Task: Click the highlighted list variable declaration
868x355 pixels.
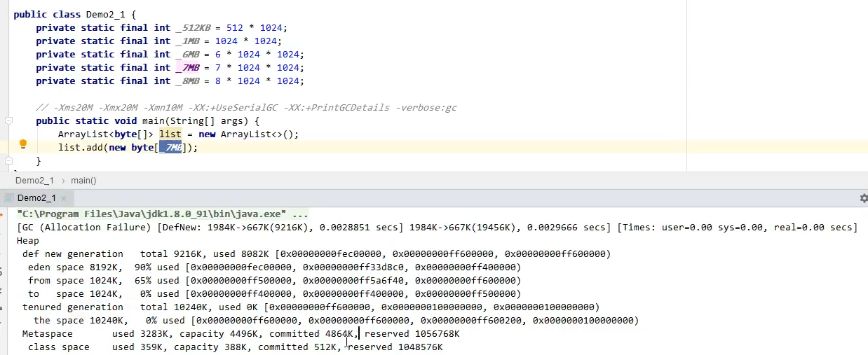Action: [170, 134]
